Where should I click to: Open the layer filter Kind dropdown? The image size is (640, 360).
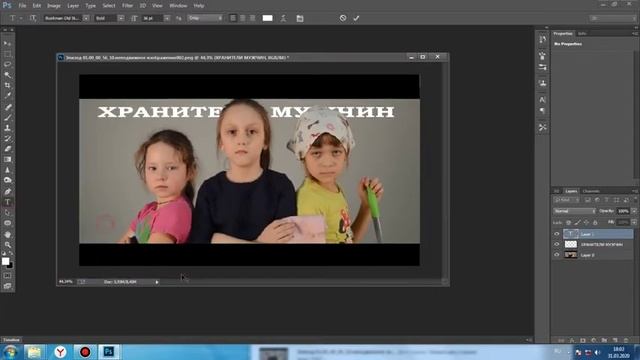point(566,200)
